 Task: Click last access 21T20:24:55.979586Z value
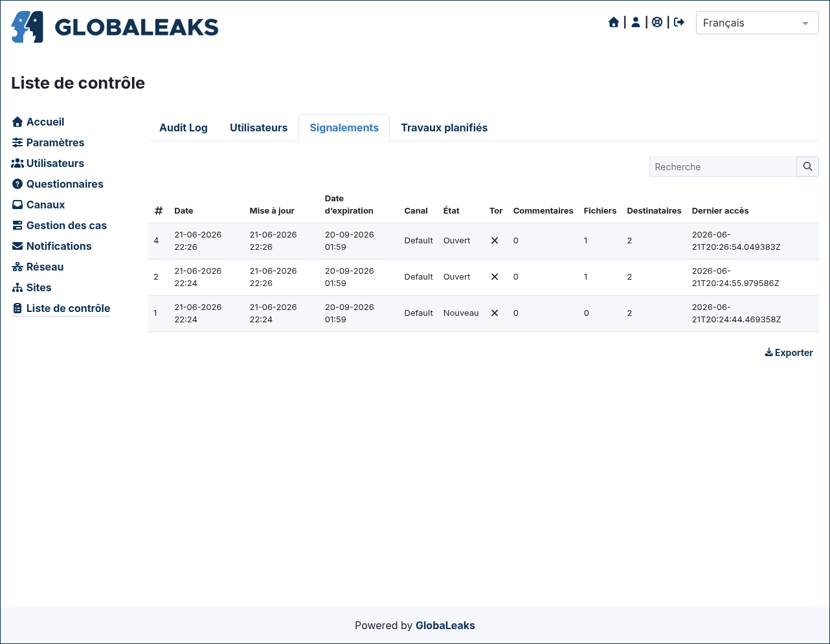click(735, 283)
